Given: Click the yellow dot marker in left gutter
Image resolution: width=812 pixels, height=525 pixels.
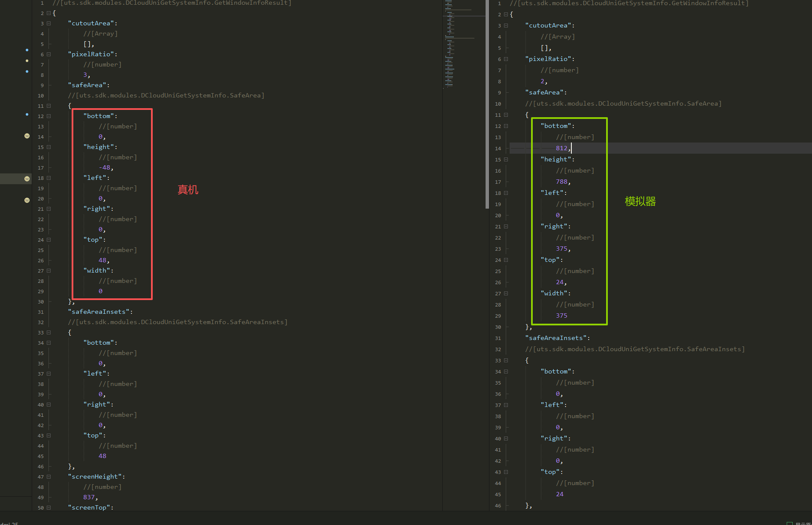Looking at the screenshot, I should tap(27, 61).
